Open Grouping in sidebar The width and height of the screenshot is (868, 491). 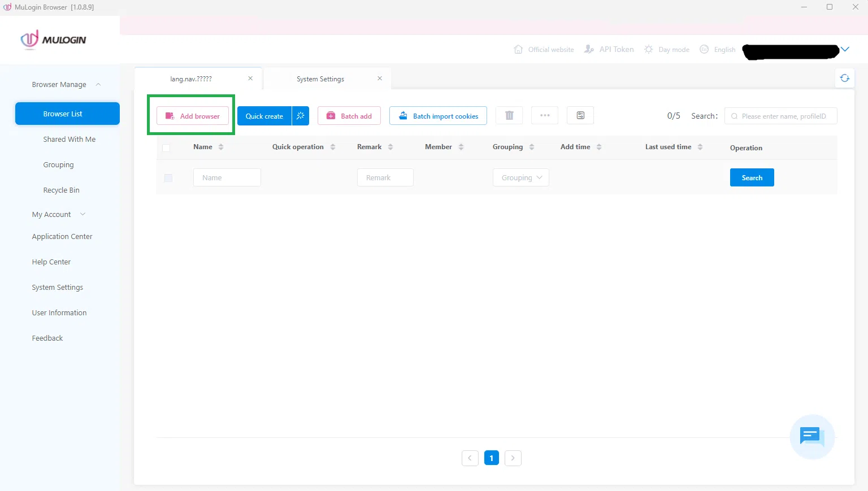click(x=59, y=165)
